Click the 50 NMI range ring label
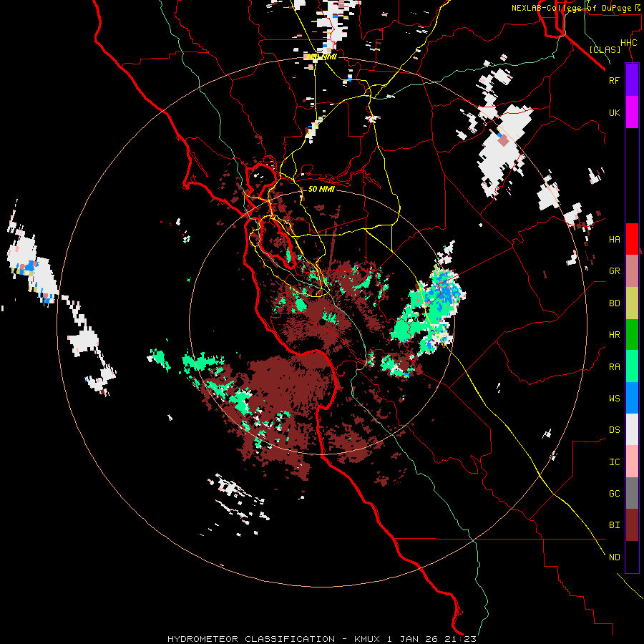 click(321, 189)
